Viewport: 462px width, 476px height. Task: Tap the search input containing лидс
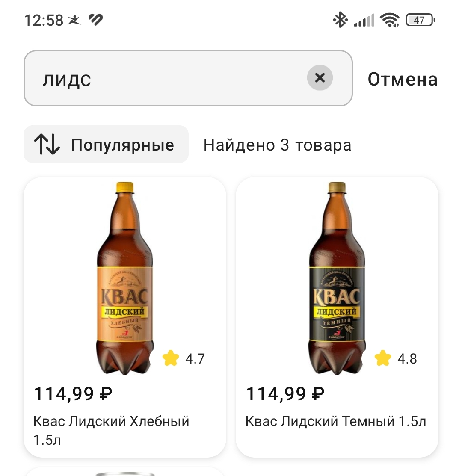point(188,78)
